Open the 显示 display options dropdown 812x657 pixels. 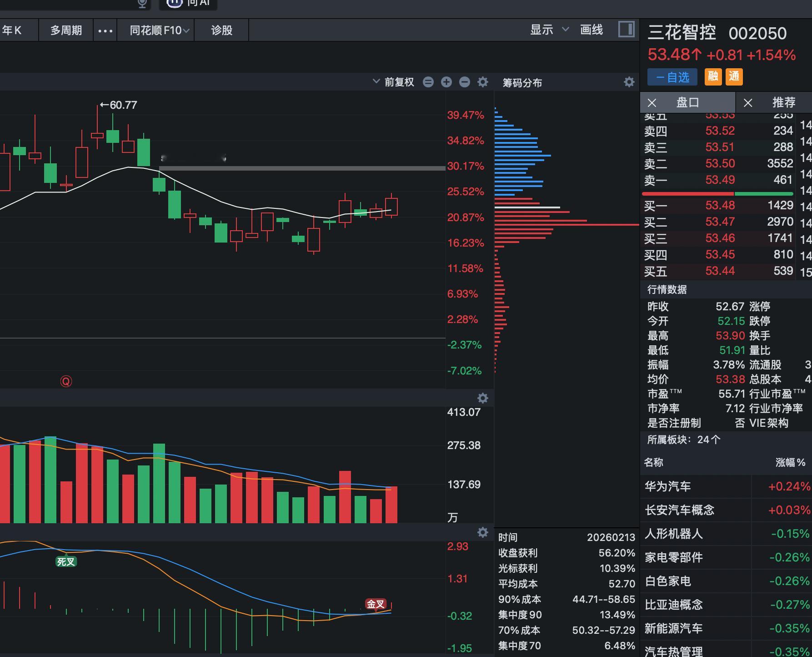pos(546,30)
